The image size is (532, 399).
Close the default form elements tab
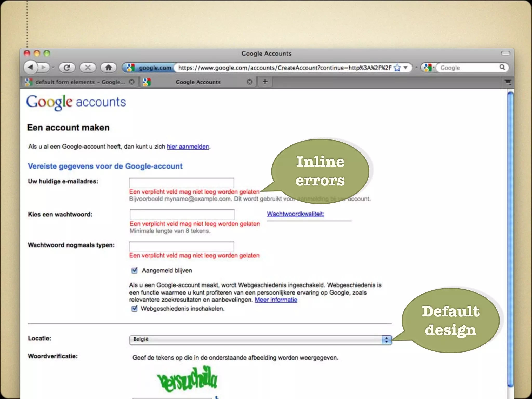click(132, 82)
